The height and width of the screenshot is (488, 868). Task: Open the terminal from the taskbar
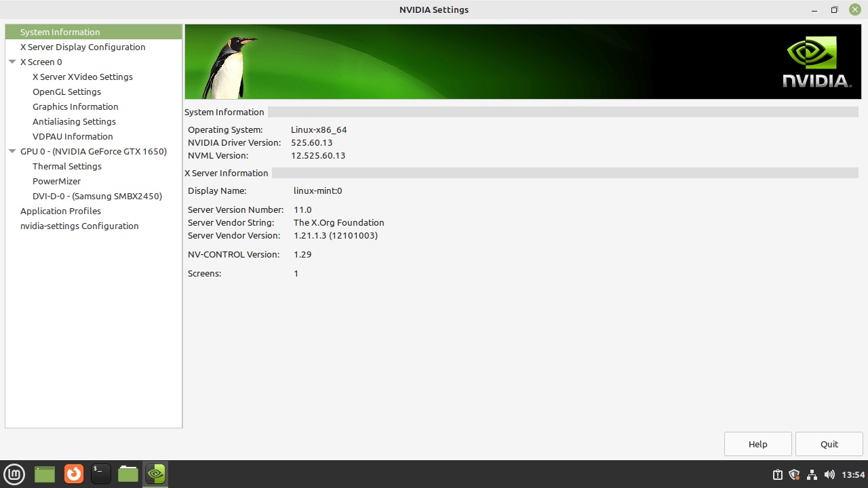point(100,474)
